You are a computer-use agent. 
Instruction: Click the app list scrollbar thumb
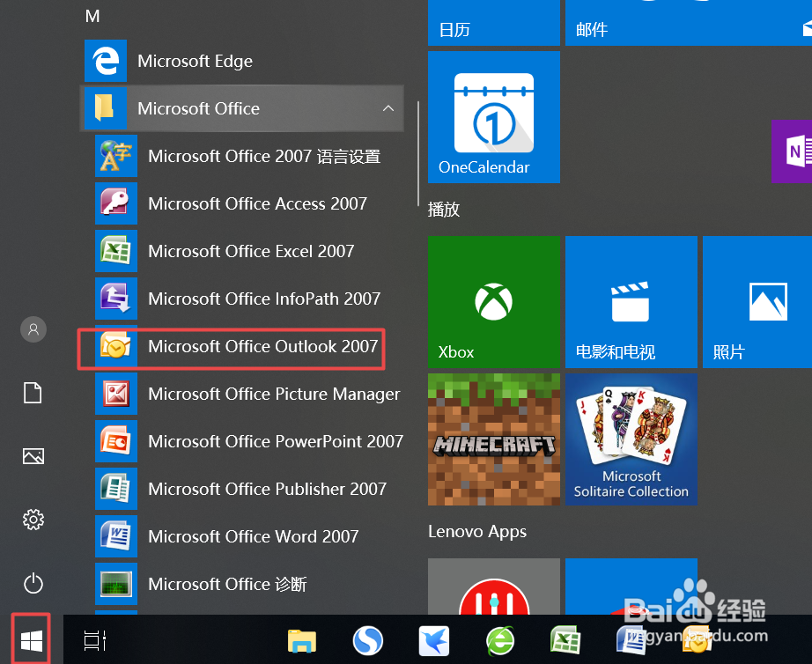[x=418, y=154]
